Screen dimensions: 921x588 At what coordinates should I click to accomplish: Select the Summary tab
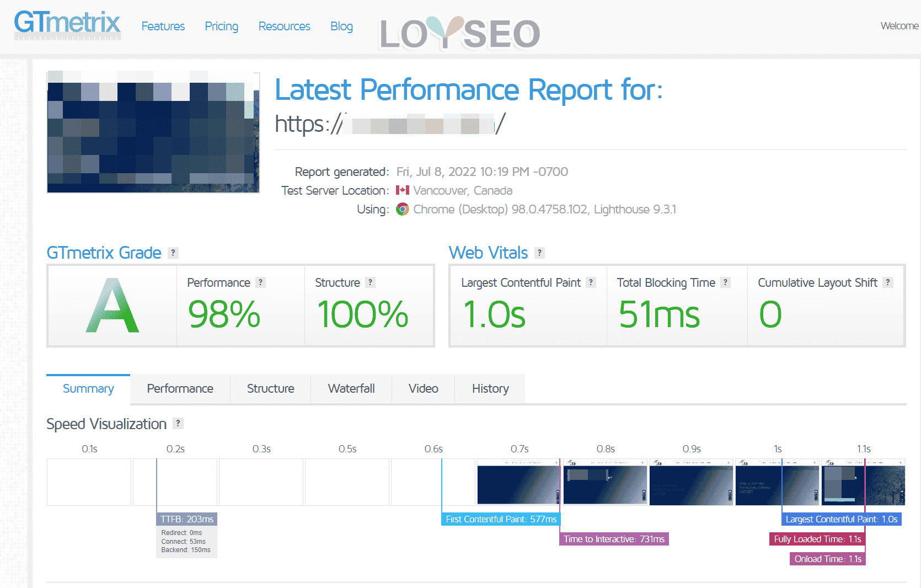(88, 389)
